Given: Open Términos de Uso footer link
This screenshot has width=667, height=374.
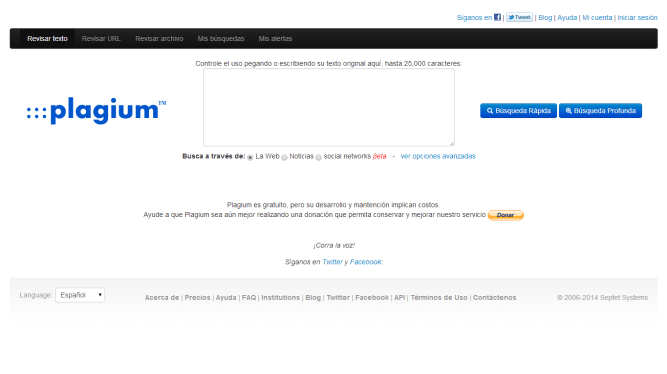Looking at the screenshot, I should point(439,297).
